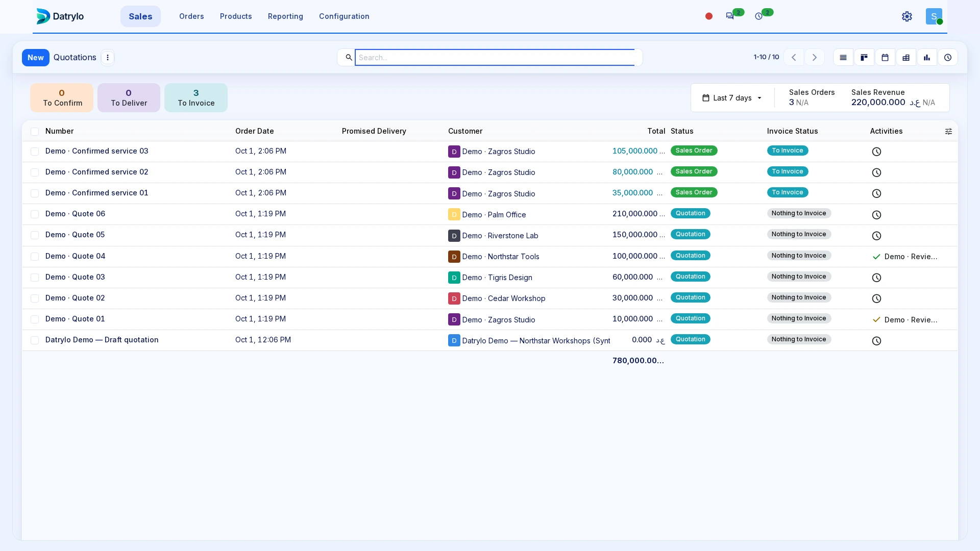
Task: Open the settings gear icon
Action: coord(907,16)
